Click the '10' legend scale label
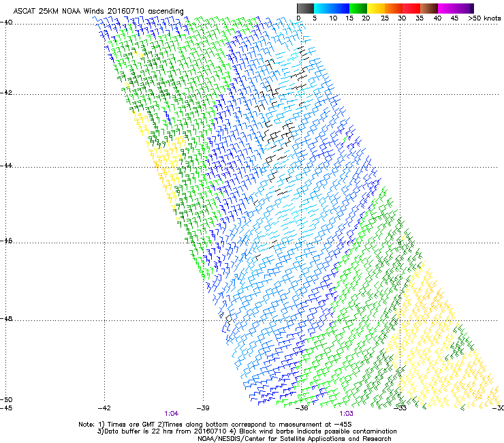The height and width of the screenshot is (443, 504). click(x=333, y=18)
